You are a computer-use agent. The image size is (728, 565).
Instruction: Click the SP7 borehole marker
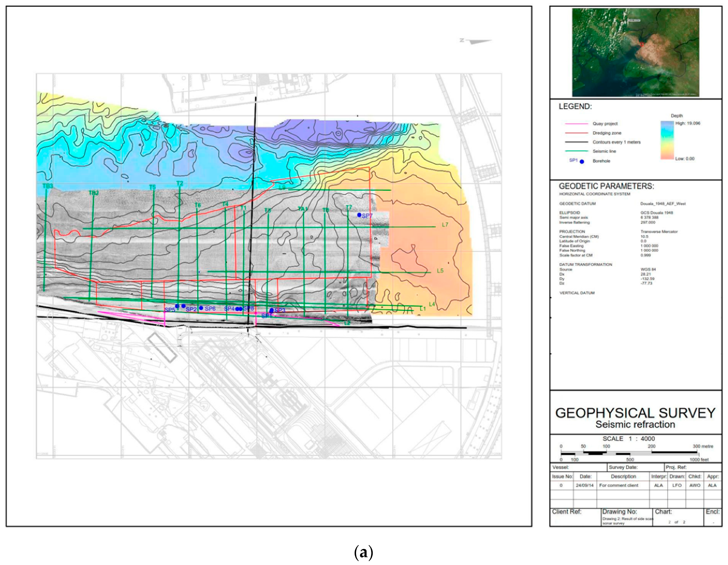coord(359,215)
